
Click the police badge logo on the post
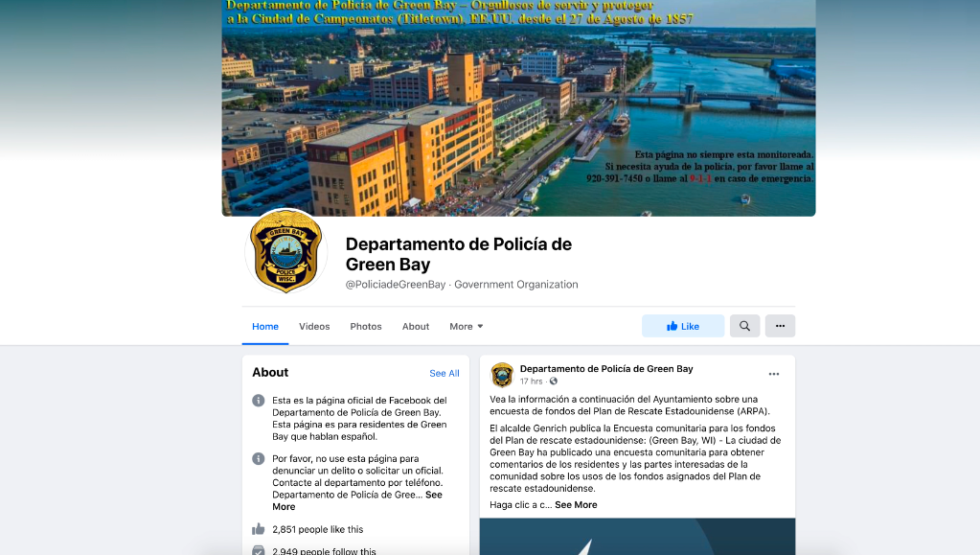pos(501,375)
